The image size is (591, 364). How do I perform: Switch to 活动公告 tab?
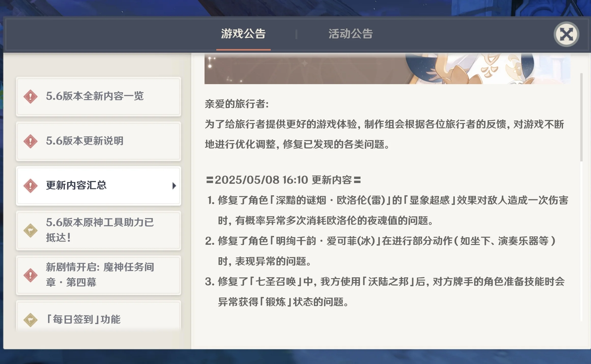click(x=351, y=34)
